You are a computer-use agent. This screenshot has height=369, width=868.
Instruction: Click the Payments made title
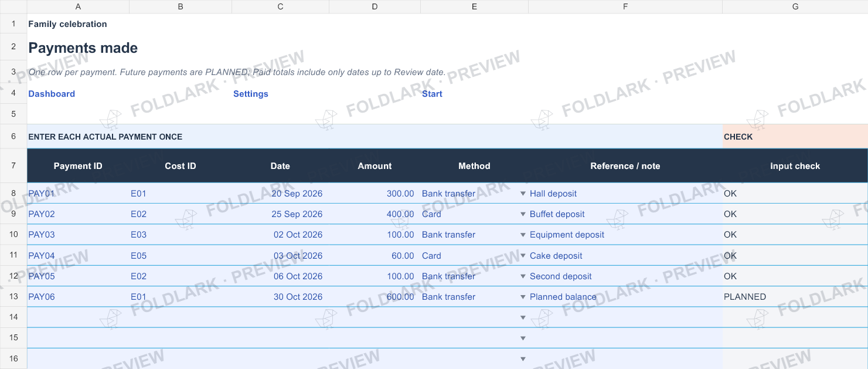click(x=83, y=48)
